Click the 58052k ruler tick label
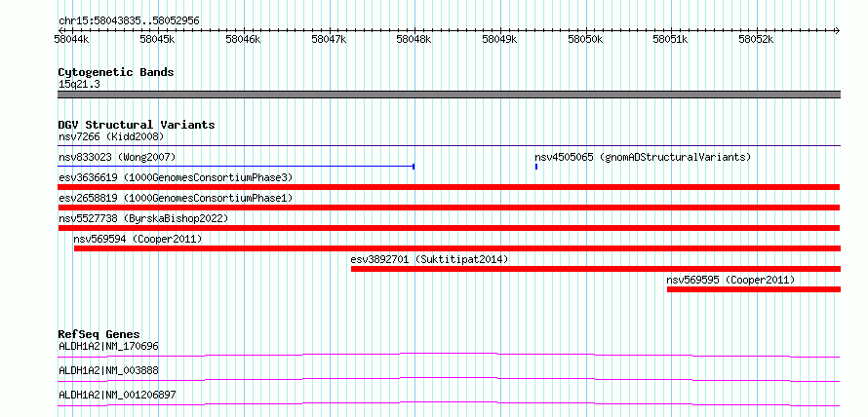868x417 pixels. [756, 39]
